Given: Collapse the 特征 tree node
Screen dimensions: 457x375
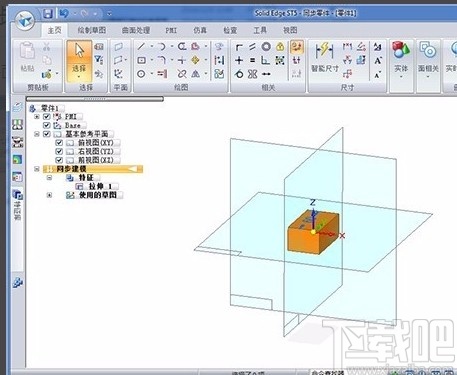Looking at the screenshot, I should point(49,178).
